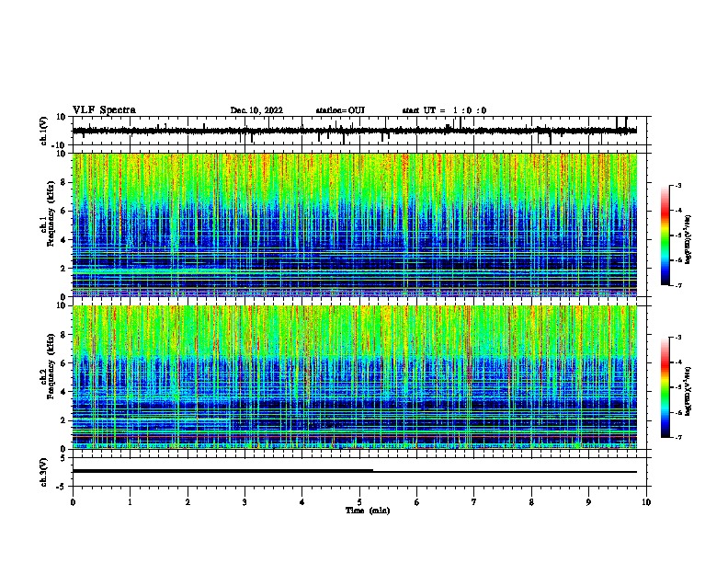Click the time axis tick label '8'
The width and height of the screenshot is (728, 563).
click(531, 502)
